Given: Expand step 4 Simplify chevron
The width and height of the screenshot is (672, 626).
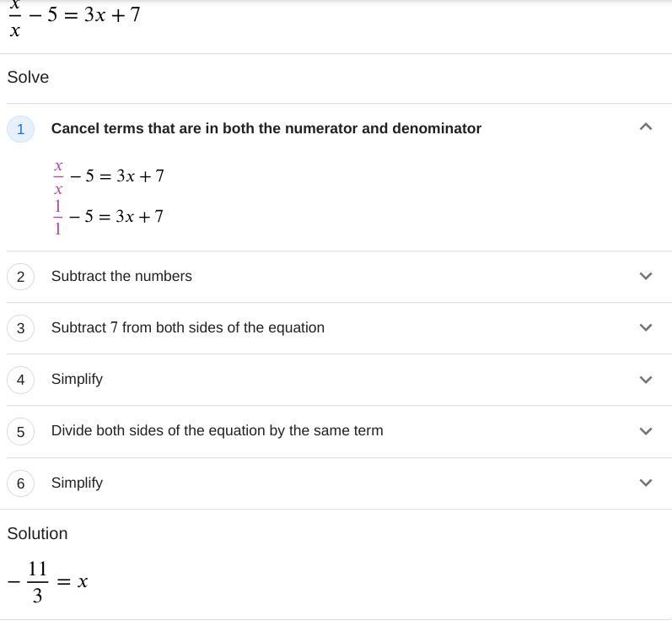Looking at the screenshot, I should coord(646,380).
